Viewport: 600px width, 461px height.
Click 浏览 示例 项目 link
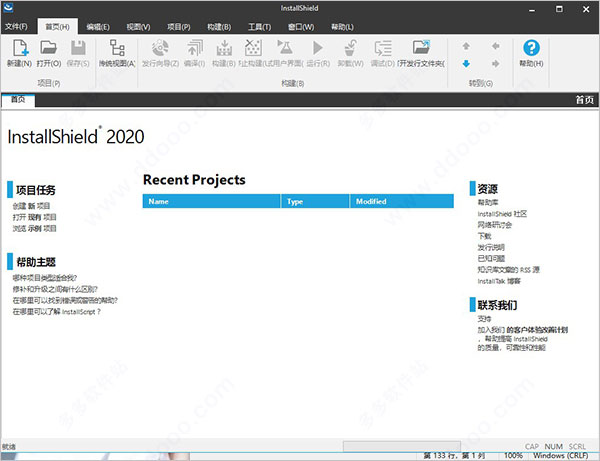pos(34,228)
